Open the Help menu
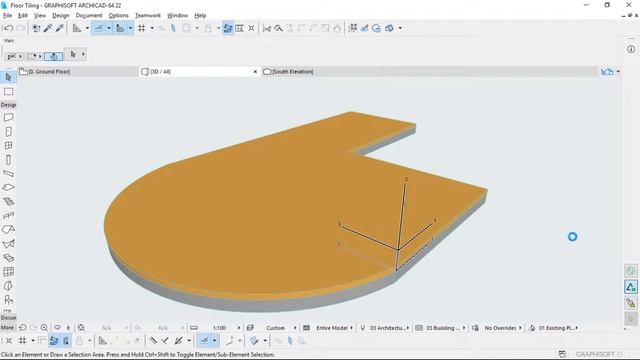Image resolution: width=640 pixels, height=360 pixels. pos(200,16)
